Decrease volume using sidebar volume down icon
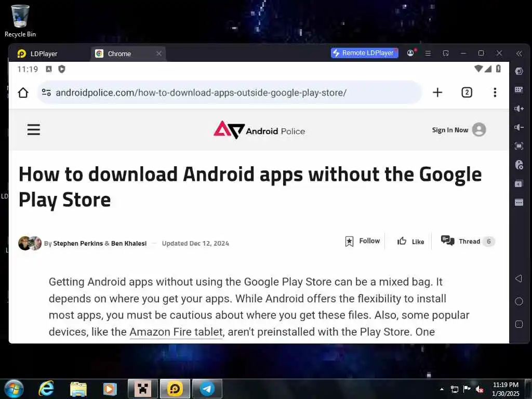The height and width of the screenshot is (399, 532). click(519, 127)
